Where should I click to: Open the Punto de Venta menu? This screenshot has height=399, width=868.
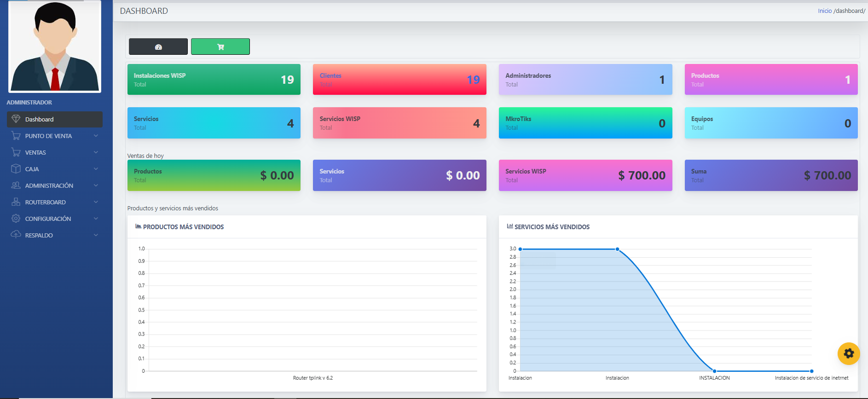point(48,136)
